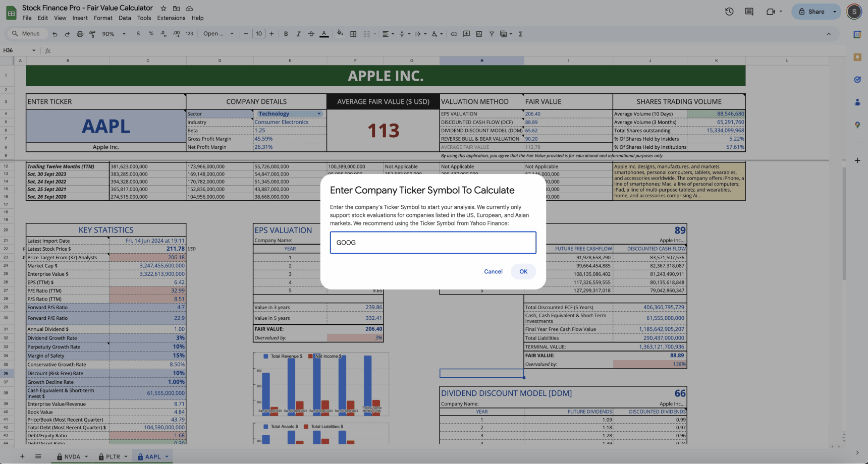The width and height of the screenshot is (868, 464).
Task: Open text wrapping dropdown
Action: coord(420,34)
